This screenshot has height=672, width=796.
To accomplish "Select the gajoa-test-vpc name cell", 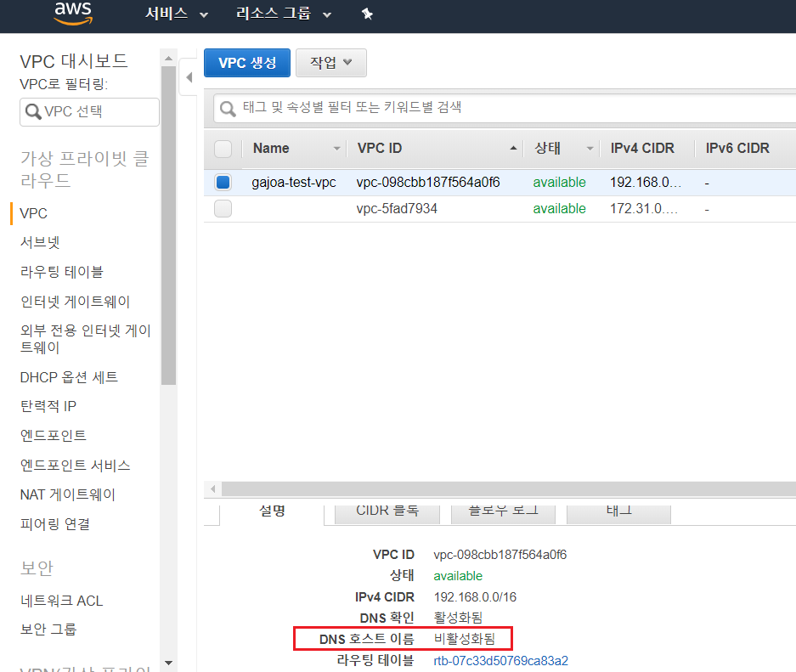I will pos(294,183).
